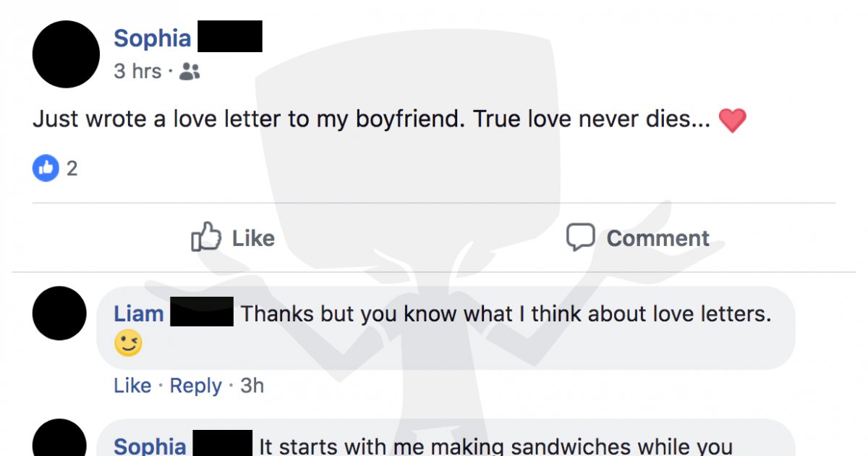Click the winking emoji in Liam's comment

127,342
